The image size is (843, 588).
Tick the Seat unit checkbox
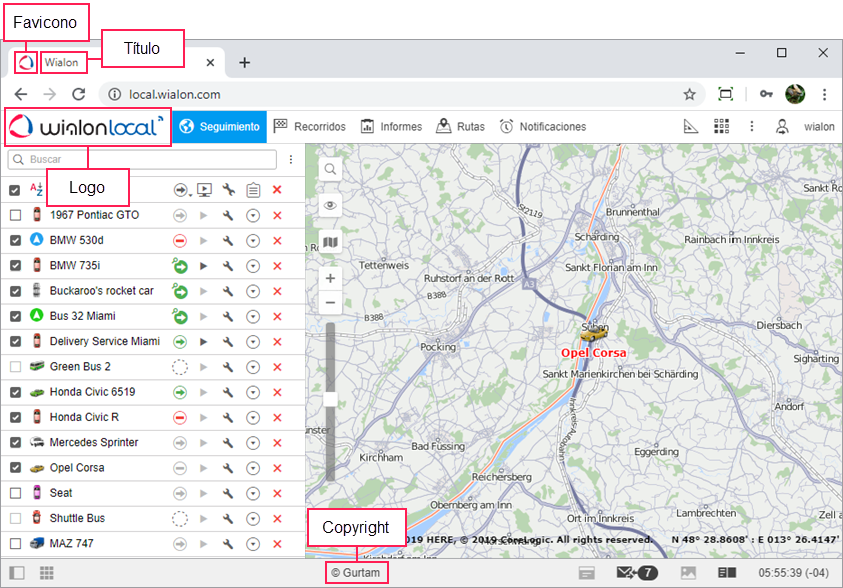pos(15,493)
